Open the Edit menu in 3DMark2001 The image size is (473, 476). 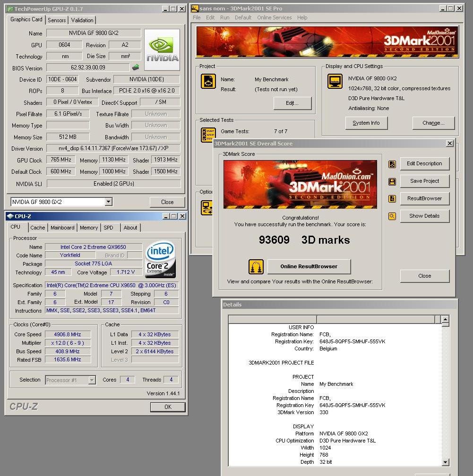click(x=210, y=17)
